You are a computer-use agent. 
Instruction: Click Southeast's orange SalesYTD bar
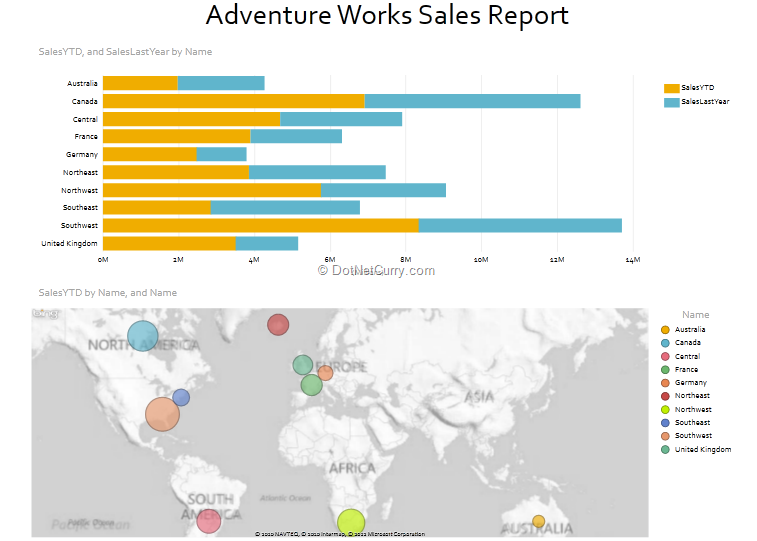pyautogui.click(x=157, y=208)
